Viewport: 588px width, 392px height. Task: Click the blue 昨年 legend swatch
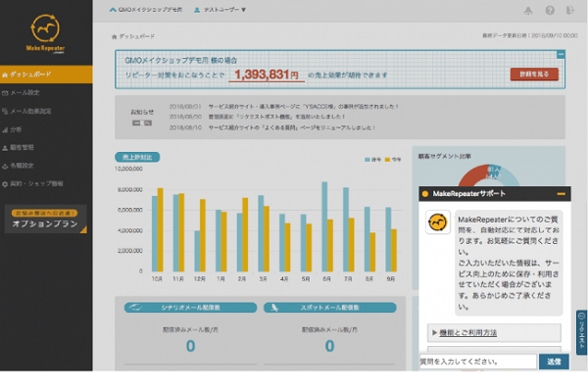tap(367, 160)
